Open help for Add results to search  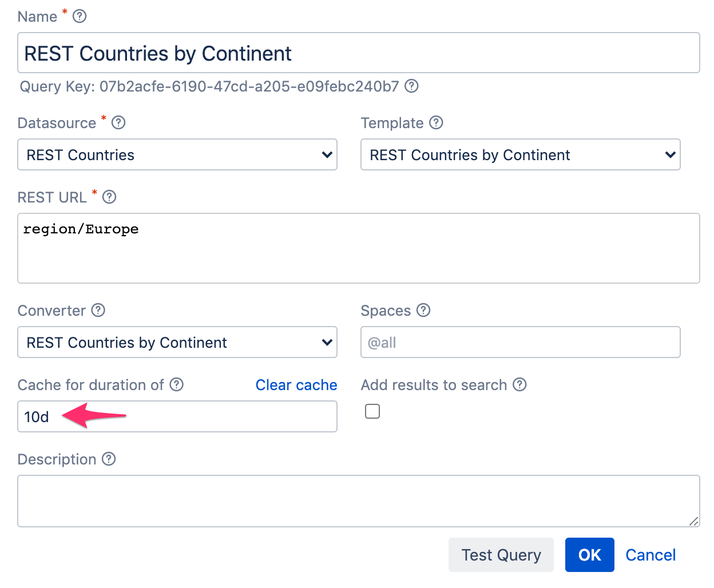519,384
